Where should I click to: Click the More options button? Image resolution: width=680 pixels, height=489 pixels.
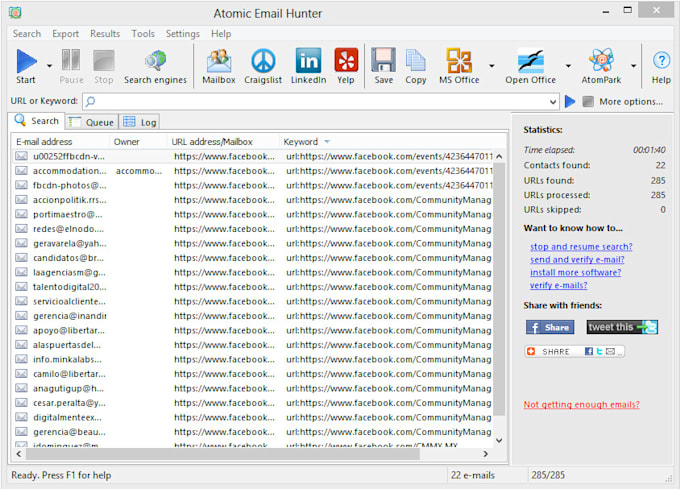click(x=631, y=101)
